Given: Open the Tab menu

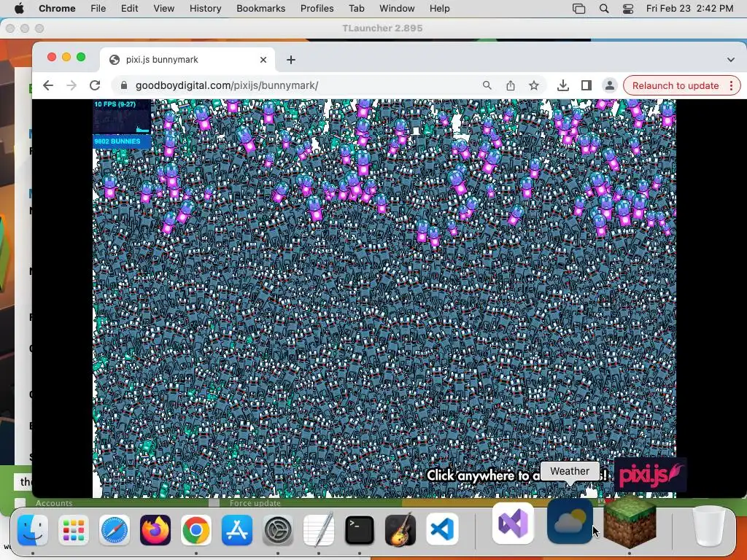Looking at the screenshot, I should pos(356,8).
